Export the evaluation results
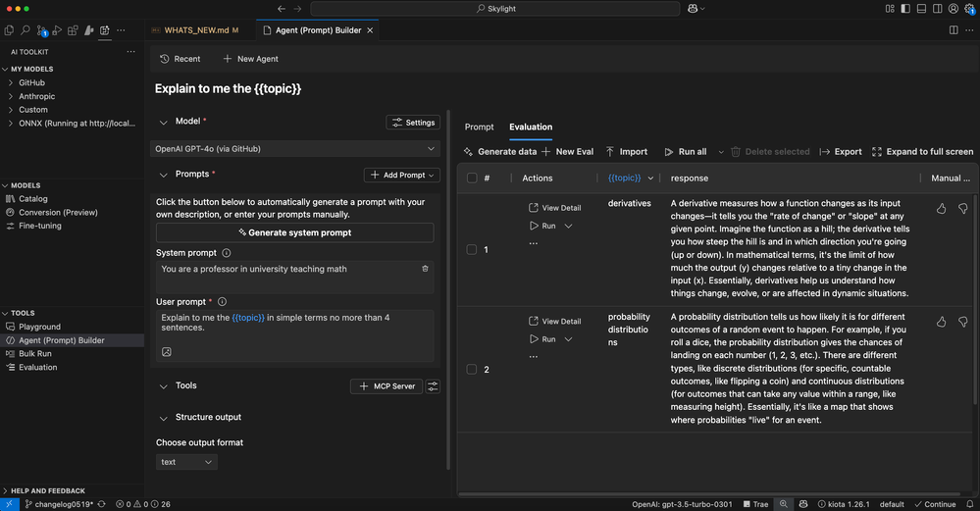The width and height of the screenshot is (980, 511). pos(841,152)
